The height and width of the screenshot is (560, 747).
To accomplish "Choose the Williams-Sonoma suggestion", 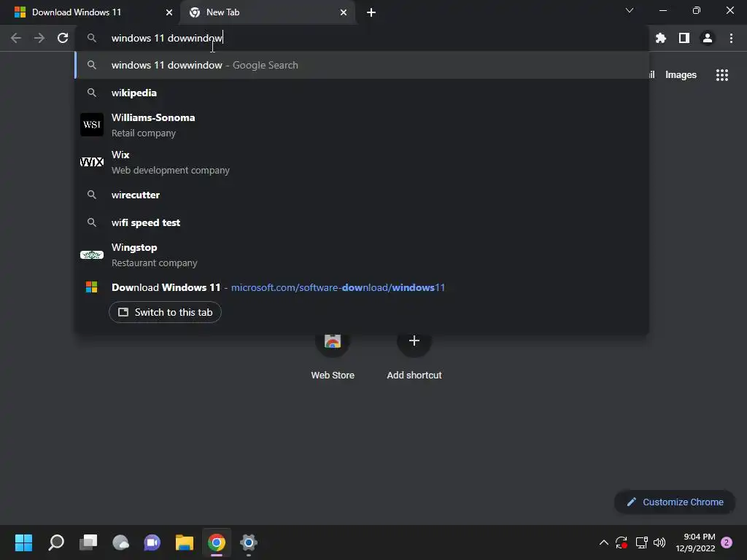I will 362,125.
